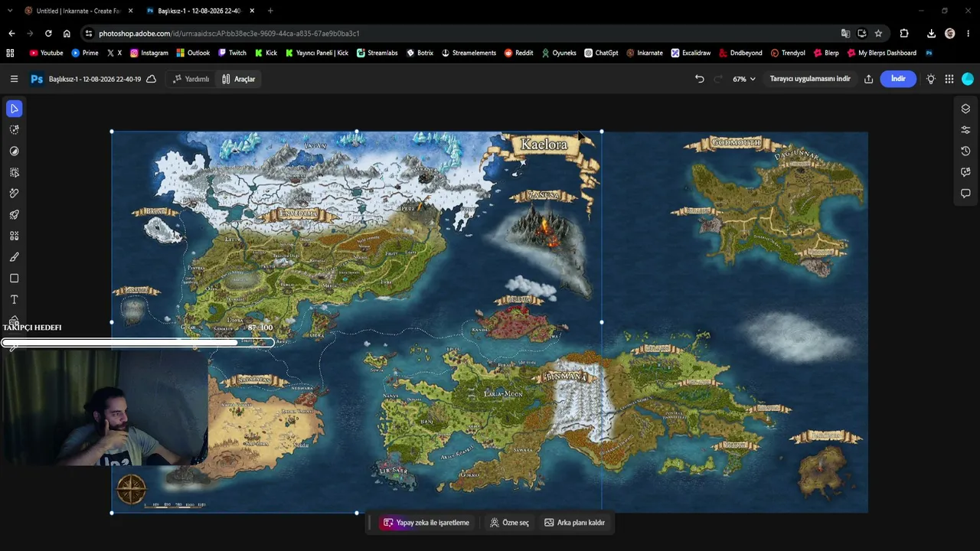This screenshot has width=980, height=551.
Task: Undo the last action
Action: [699, 79]
